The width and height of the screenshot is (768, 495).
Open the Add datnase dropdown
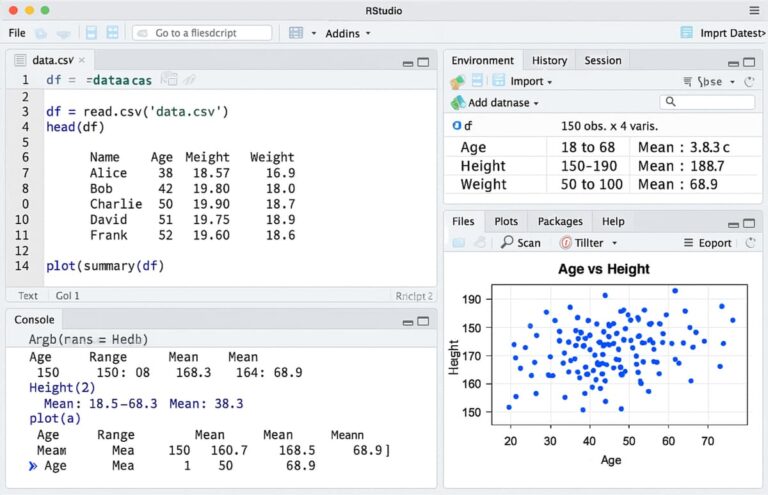point(503,103)
